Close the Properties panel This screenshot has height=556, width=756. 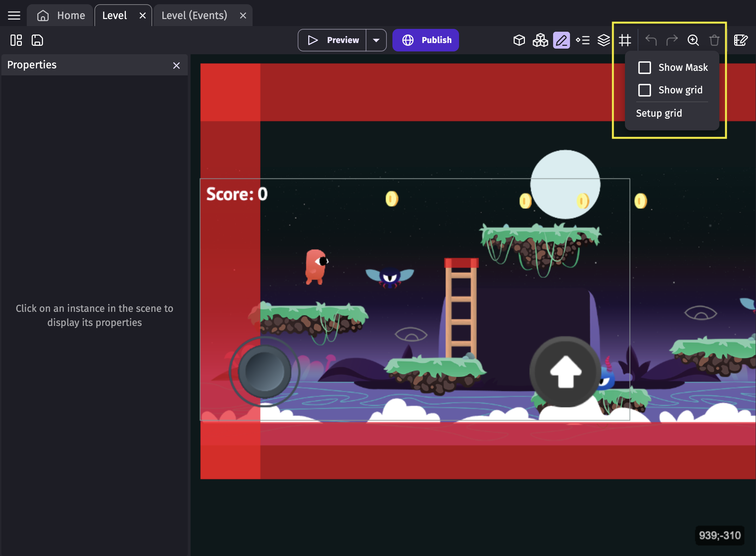[176, 66]
